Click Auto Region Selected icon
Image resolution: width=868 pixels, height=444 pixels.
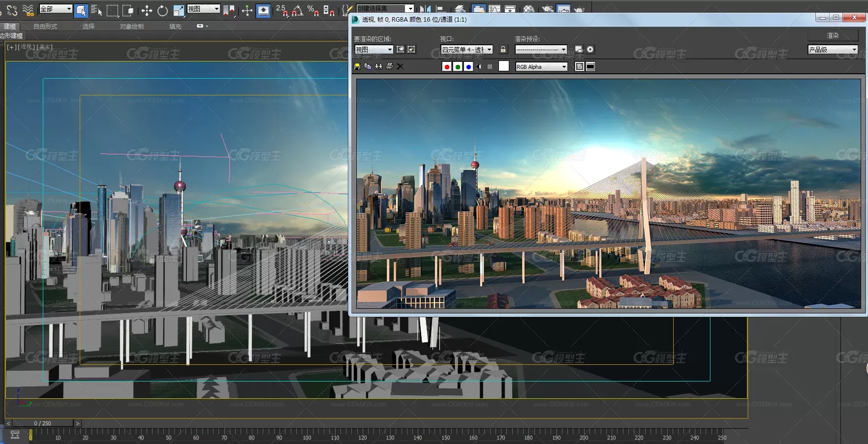(411, 49)
